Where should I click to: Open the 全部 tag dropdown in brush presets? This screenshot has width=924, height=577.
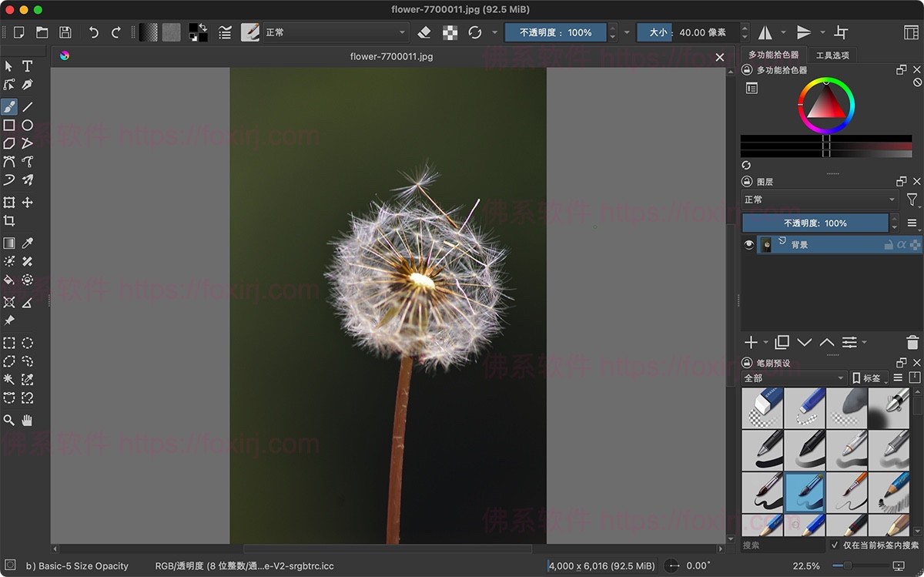pyautogui.click(x=794, y=377)
